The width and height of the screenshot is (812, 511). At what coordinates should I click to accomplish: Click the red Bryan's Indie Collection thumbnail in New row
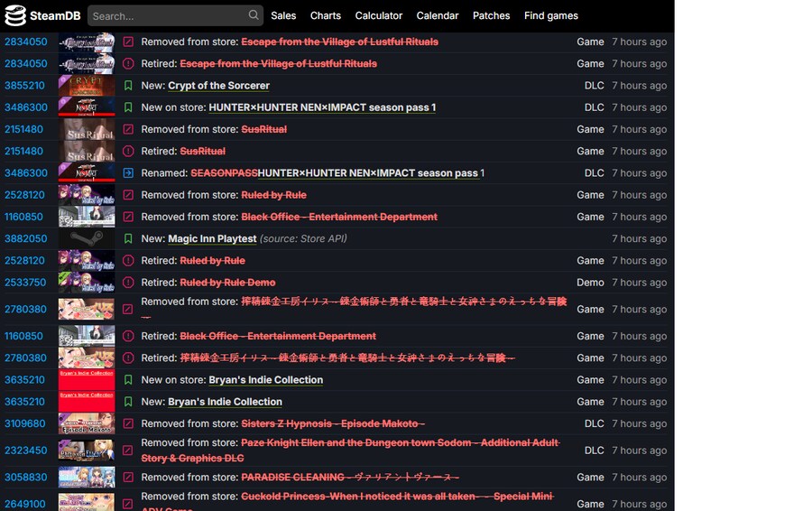click(x=87, y=402)
